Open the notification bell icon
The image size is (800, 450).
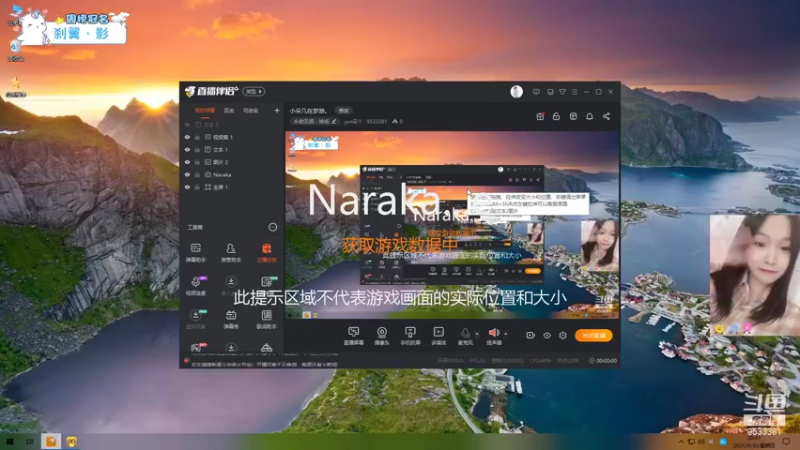(x=589, y=116)
